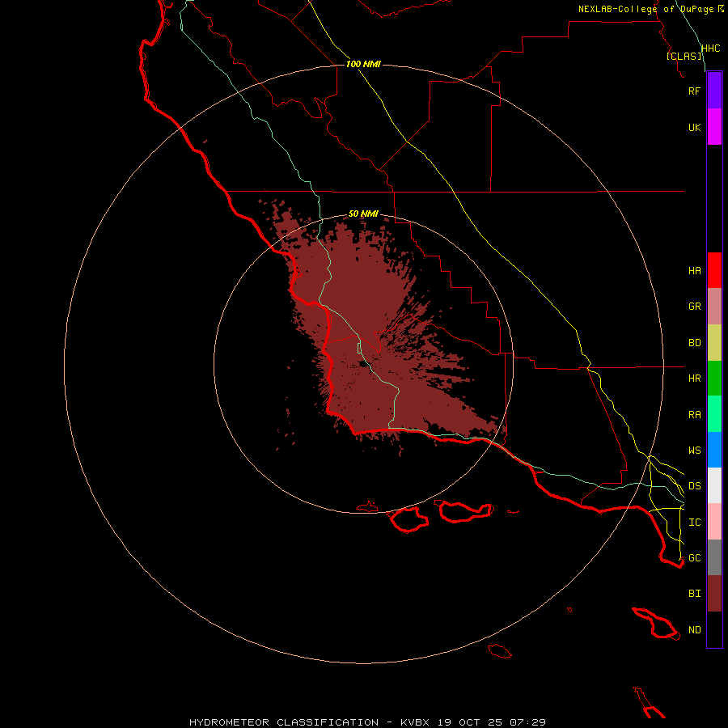Select the GC gray legend swatch
This screenshot has width=728, height=728.
[714, 557]
